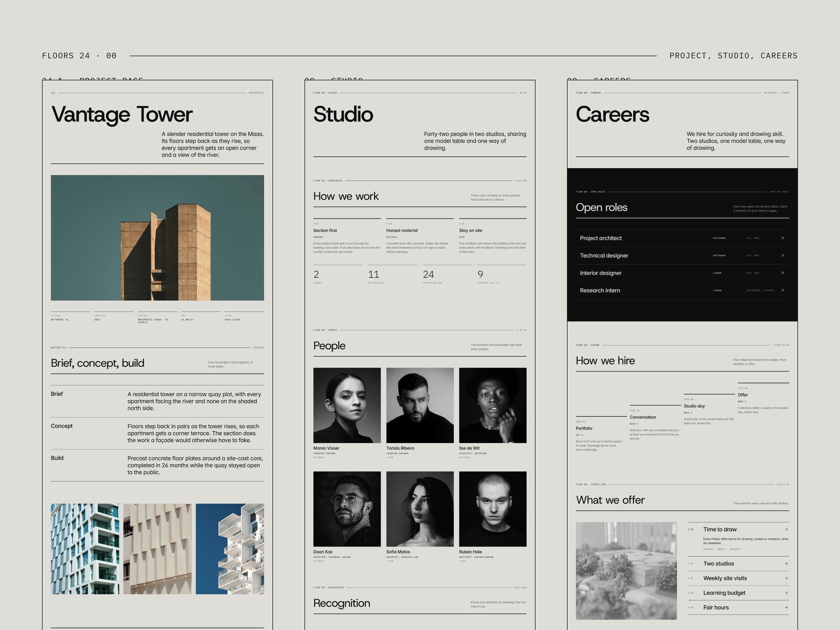Click the Conversation hiring step
This screenshot has width=840, height=630.
point(643,417)
